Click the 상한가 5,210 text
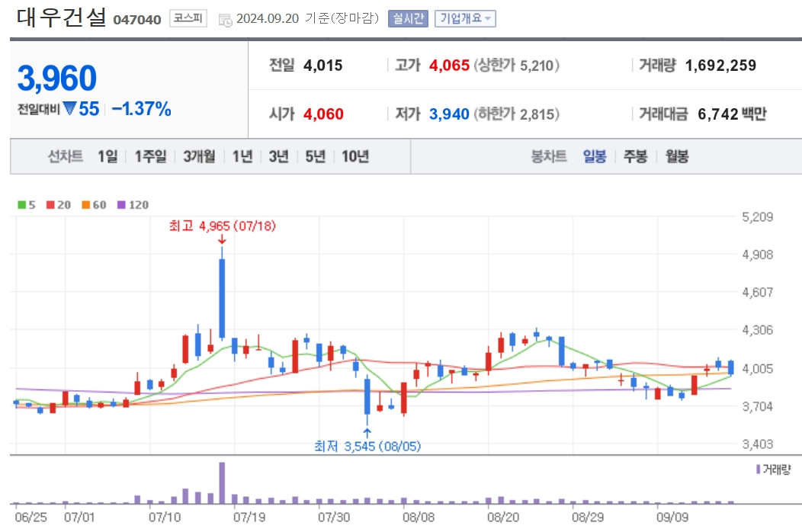 click(516, 66)
